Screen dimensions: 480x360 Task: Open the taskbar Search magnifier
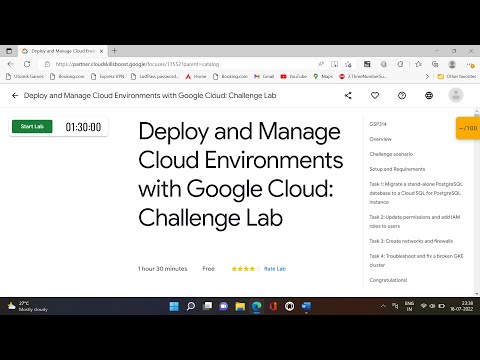click(x=191, y=306)
